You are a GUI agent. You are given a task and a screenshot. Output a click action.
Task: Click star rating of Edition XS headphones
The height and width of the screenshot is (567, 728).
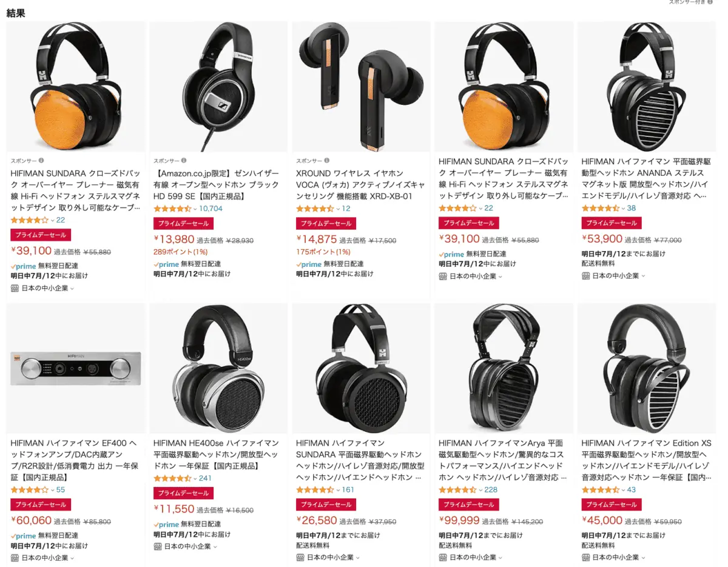(x=601, y=490)
